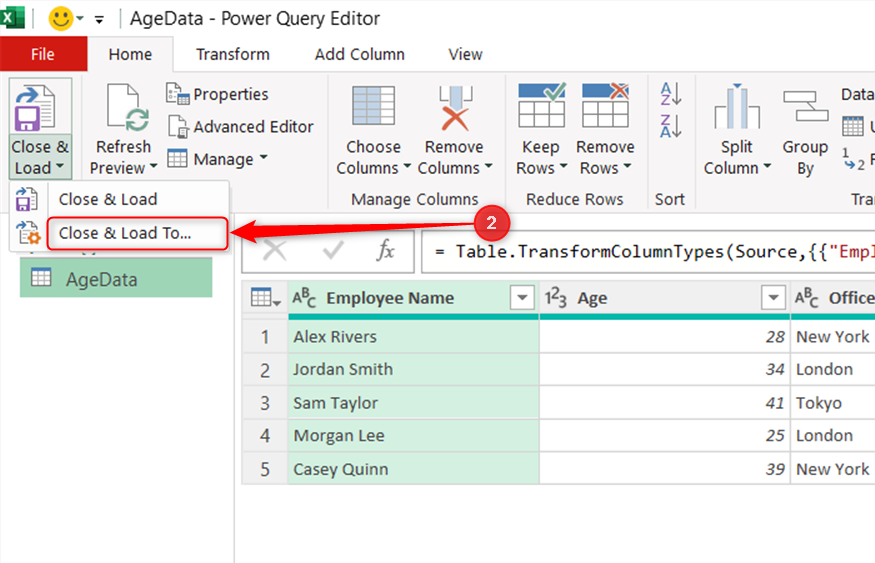Expand the Split Column dropdown arrow
875x563 pixels.
pos(767,167)
